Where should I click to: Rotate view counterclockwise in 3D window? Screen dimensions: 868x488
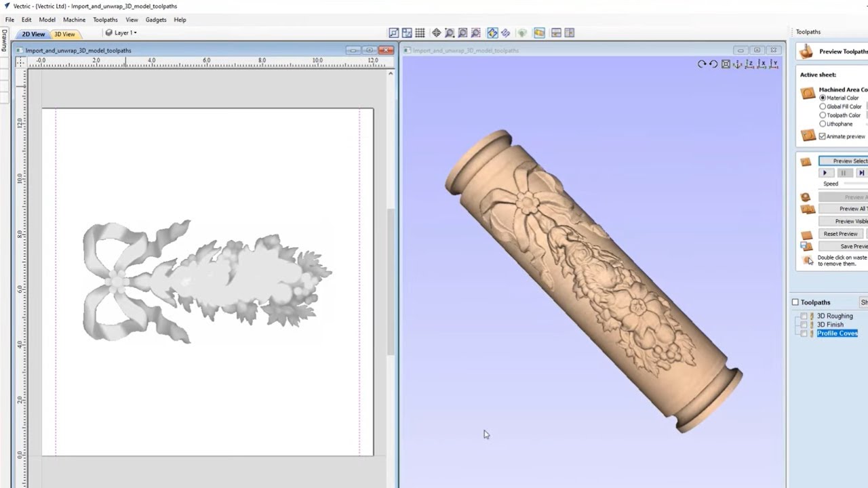[713, 64]
